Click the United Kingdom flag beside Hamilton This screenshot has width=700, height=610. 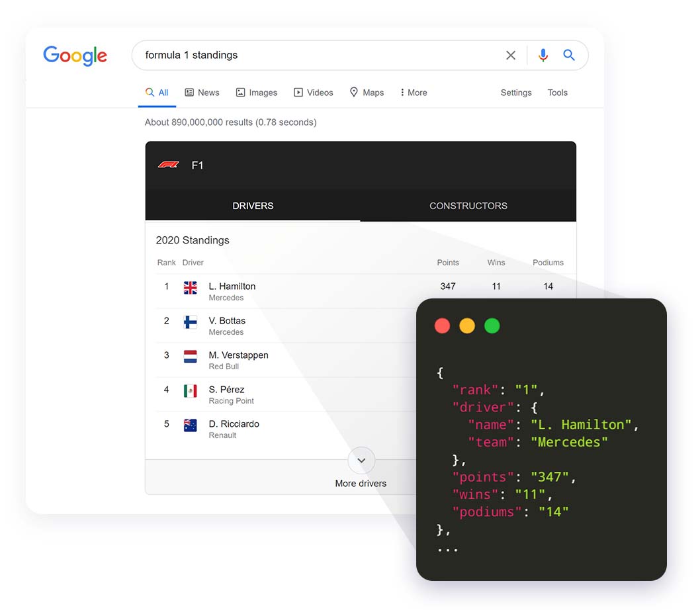click(191, 287)
